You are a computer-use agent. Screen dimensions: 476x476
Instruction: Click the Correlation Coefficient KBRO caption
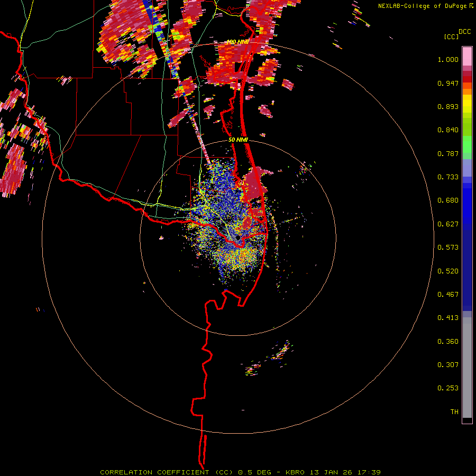(240, 472)
